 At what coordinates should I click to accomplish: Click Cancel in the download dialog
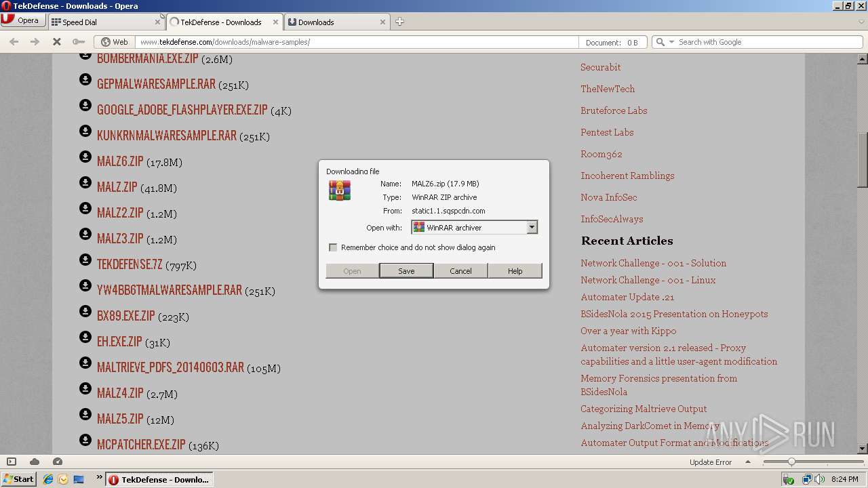460,271
